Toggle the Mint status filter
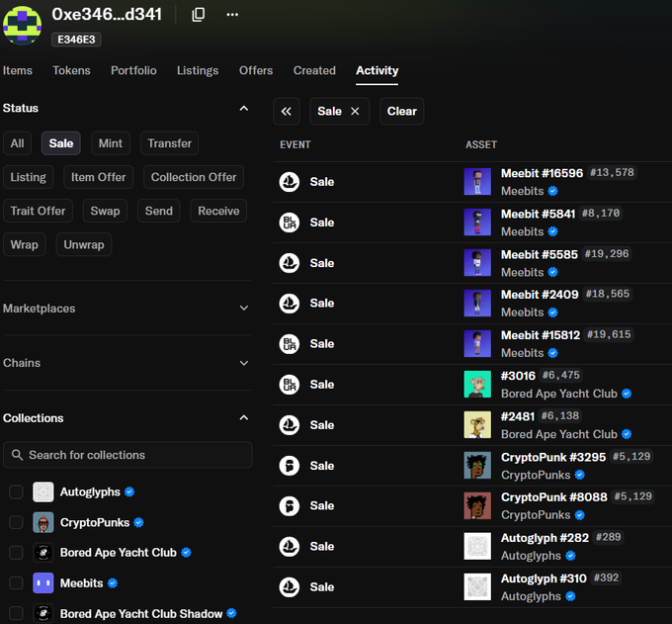Viewport: 672px width, 624px height. 111,143
